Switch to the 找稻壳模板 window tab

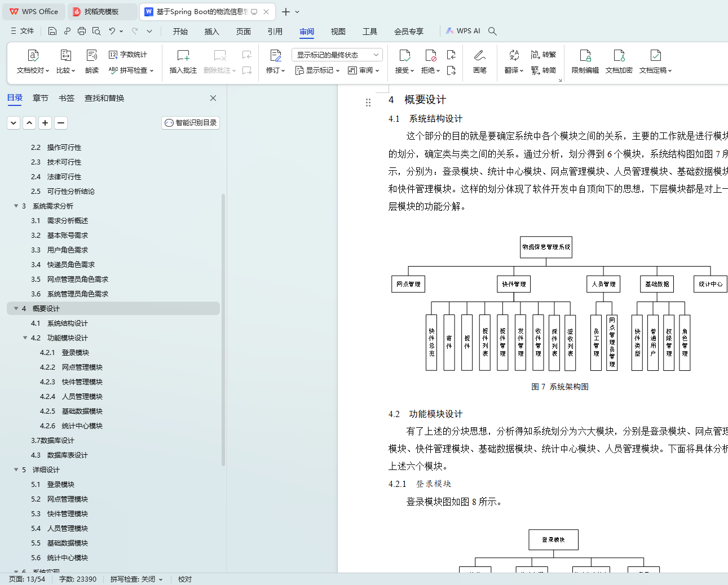coord(103,12)
